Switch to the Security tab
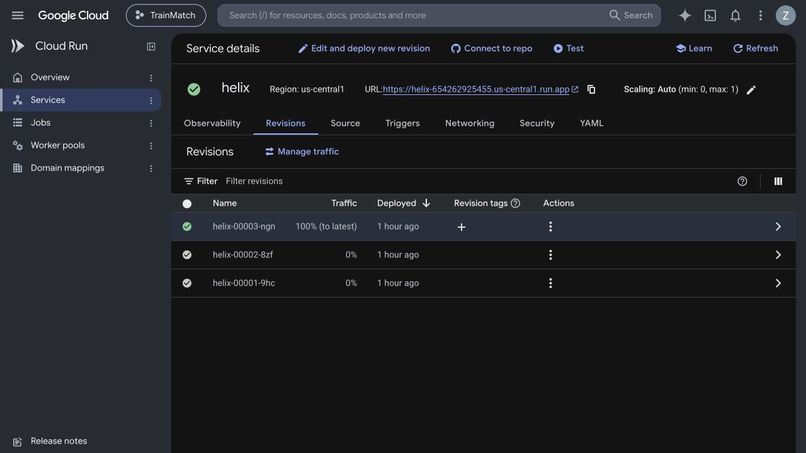The width and height of the screenshot is (806, 453). click(x=537, y=123)
